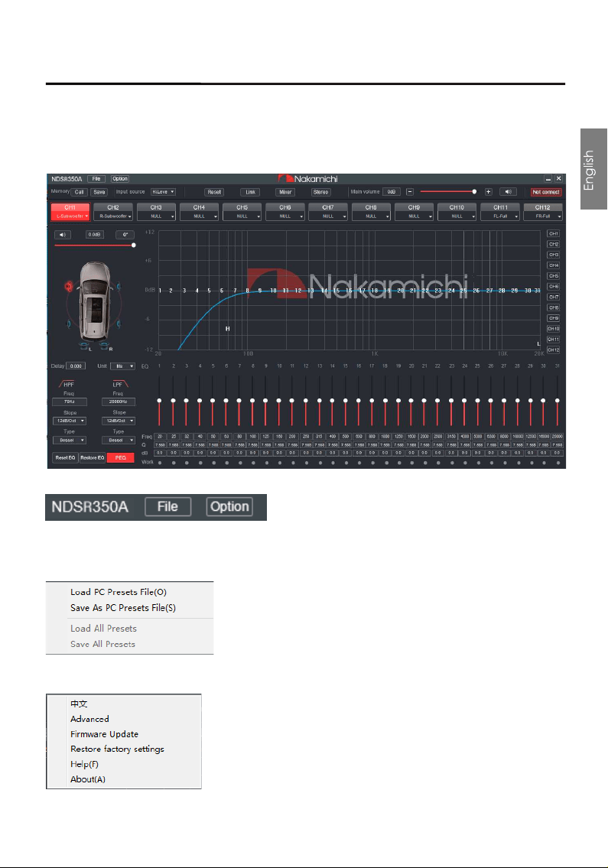Toggle CH8 curve display beside the graph
This screenshot has height=868, width=608.
[x=553, y=307]
